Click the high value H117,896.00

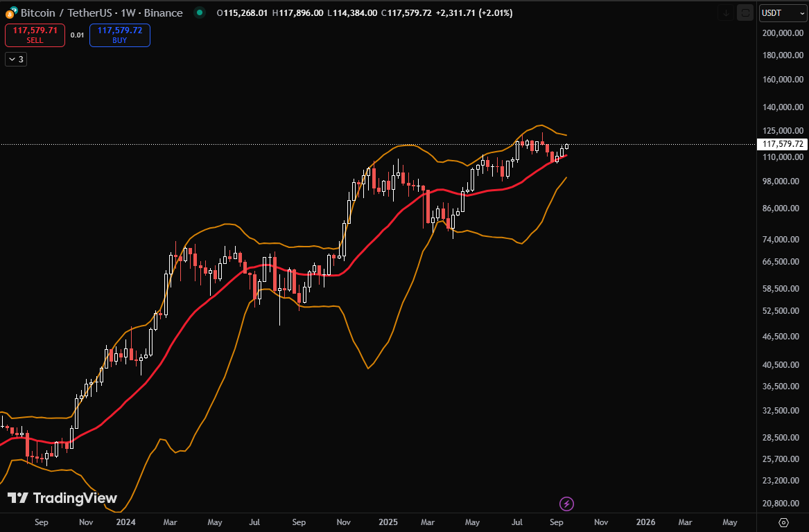point(297,13)
